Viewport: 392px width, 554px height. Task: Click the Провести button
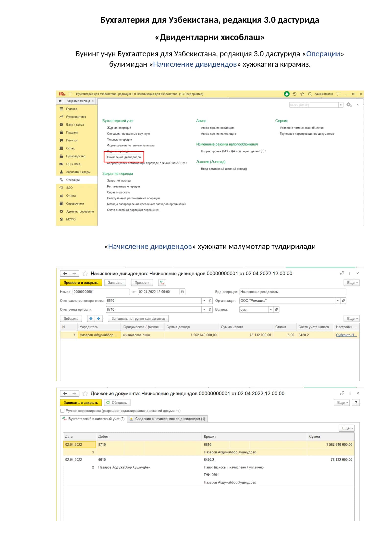pyautogui.click(x=142, y=283)
